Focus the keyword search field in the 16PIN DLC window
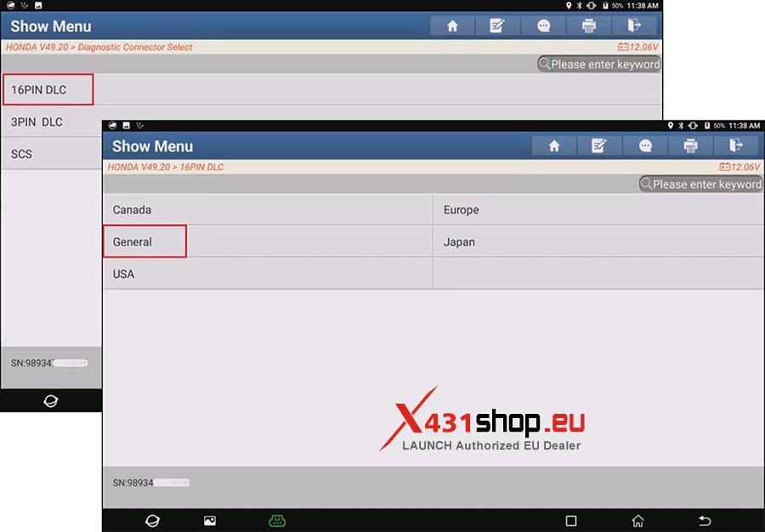The width and height of the screenshot is (765, 532). (x=701, y=184)
